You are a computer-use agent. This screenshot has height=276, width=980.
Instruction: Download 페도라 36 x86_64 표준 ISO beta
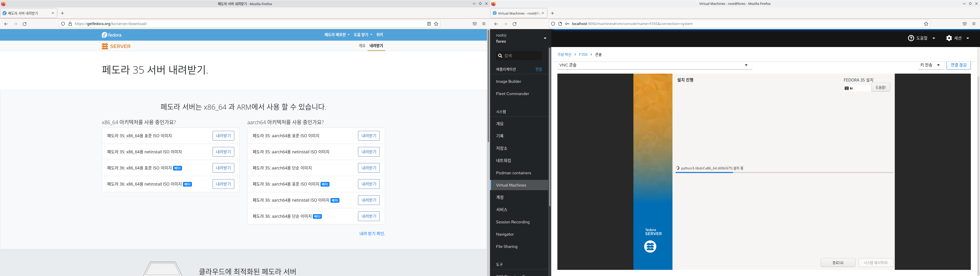coord(223,168)
